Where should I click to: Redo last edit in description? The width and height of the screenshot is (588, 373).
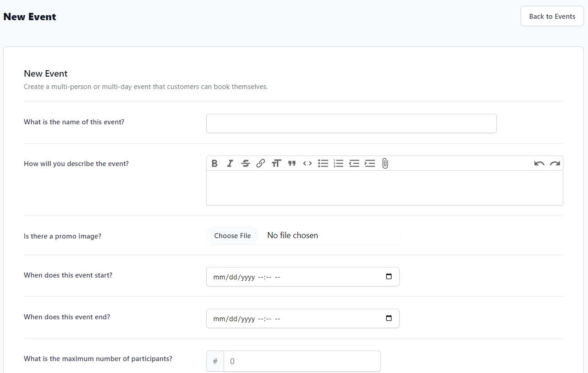tap(555, 163)
